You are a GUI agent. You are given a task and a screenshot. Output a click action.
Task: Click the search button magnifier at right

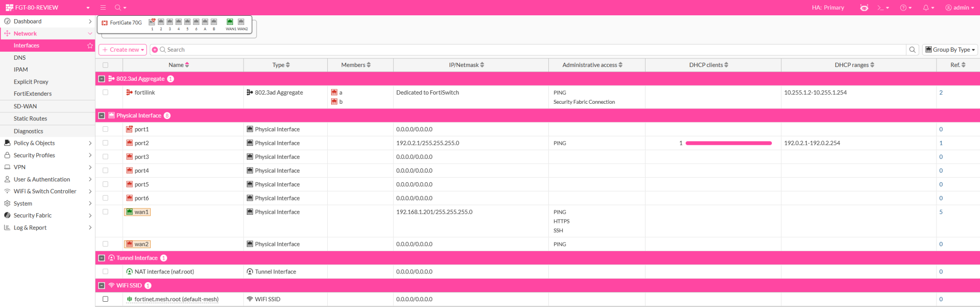(913, 50)
